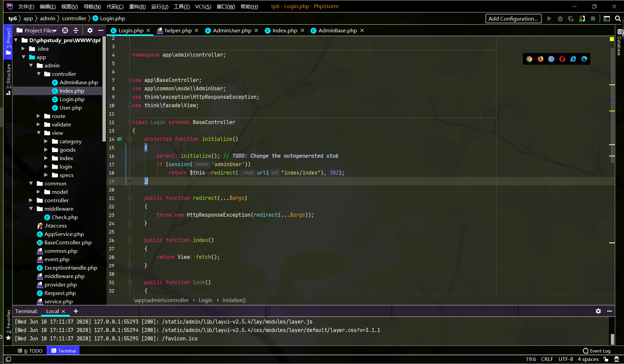Open the Event Log
The image size is (624, 364).
pyautogui.click(x=597, y=351)
